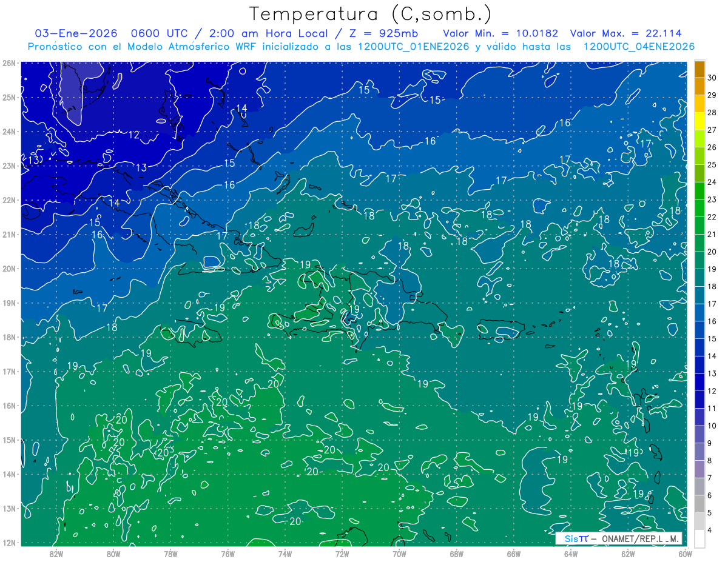728x562 pixels.
Task: Click the "66W" longitude axis label
Action: [513, 554]
